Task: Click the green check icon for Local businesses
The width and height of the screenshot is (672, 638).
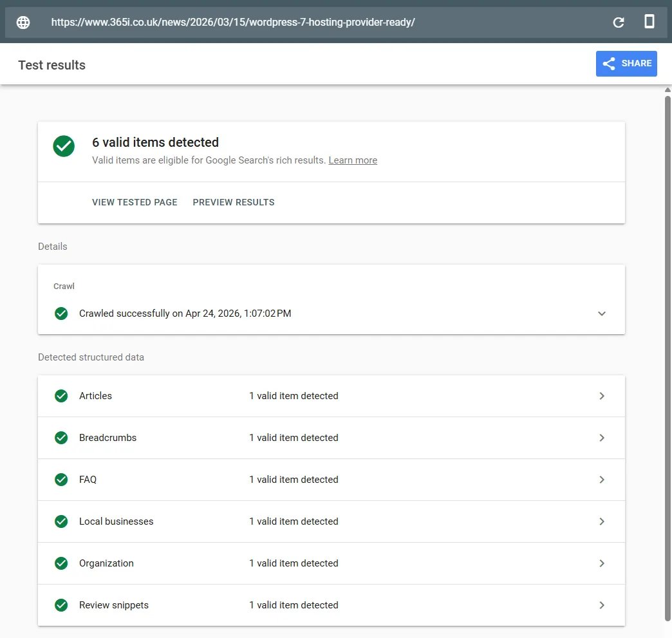Action: click(61, 521)
